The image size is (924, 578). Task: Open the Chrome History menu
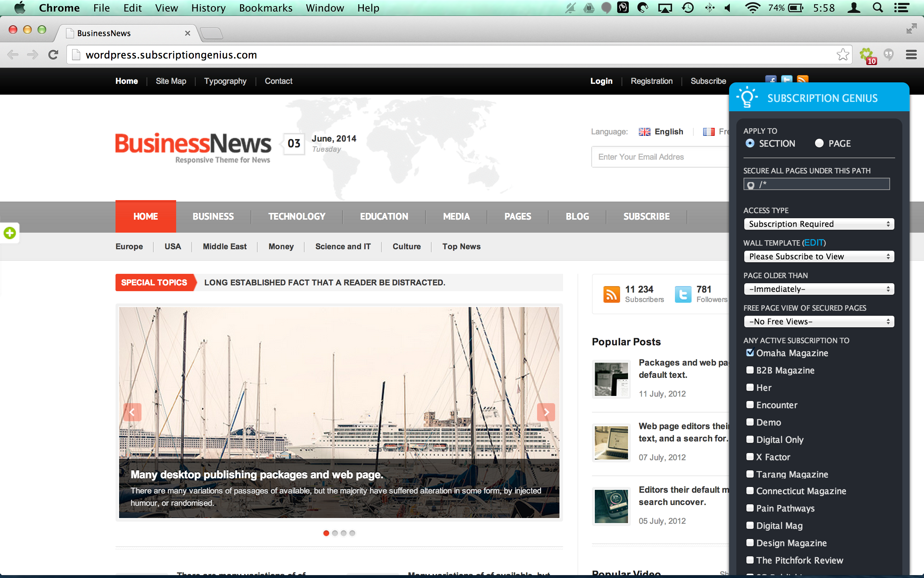coord(209,8)
